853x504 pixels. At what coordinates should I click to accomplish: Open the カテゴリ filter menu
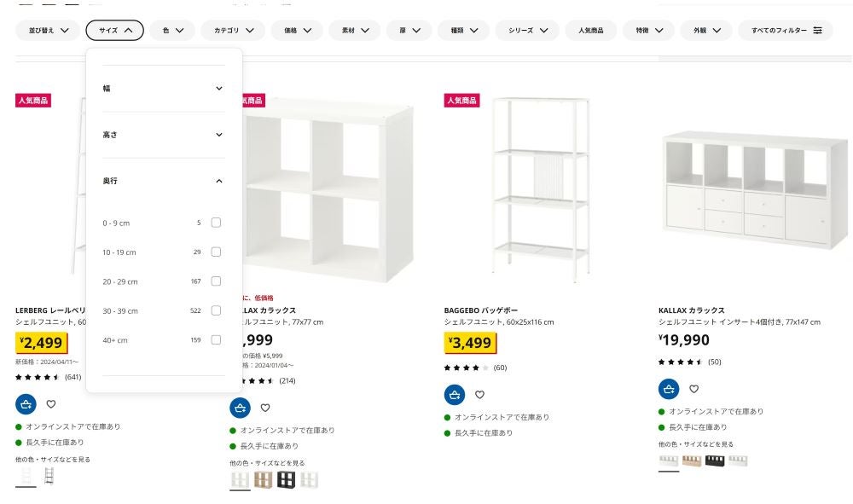tap(233, 31)
